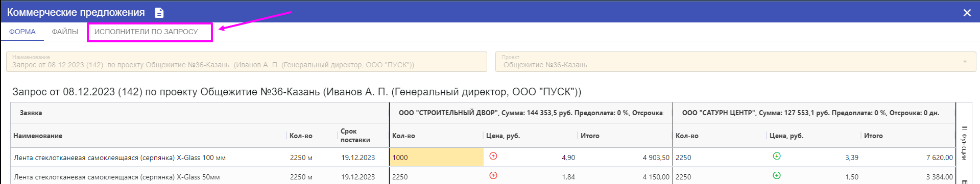This screenshot has height=184, width=980.
Task: Click highlighted quantity cell with 1000
Action: (x=436, y=157)
